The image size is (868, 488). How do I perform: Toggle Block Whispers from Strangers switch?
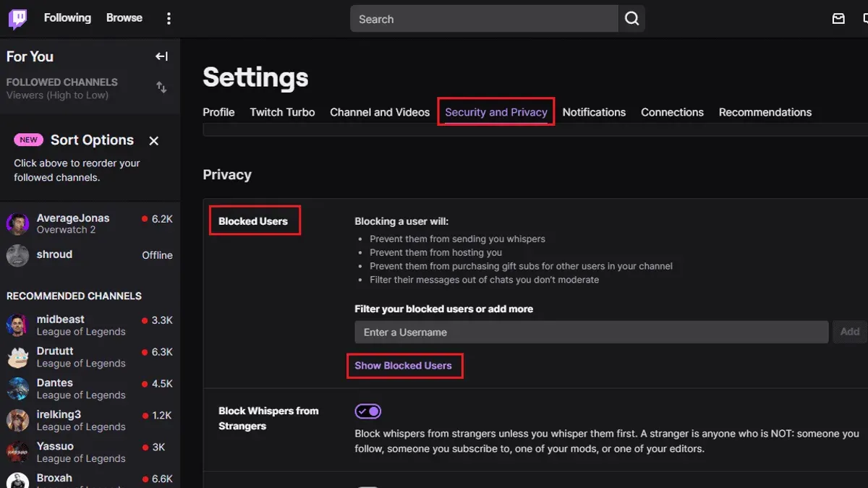click(367, 411)
